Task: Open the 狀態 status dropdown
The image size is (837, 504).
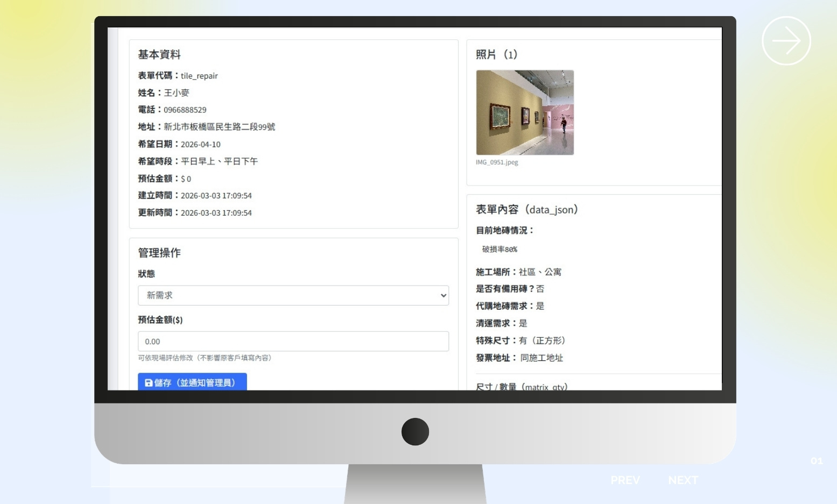Action: click(293, 295)
